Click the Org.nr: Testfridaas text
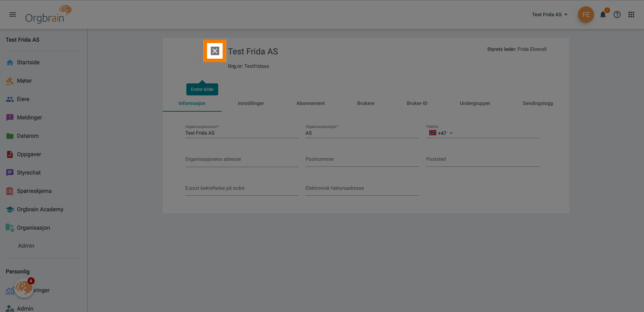The width and height of the screenshot is (644, 312). 248,66
